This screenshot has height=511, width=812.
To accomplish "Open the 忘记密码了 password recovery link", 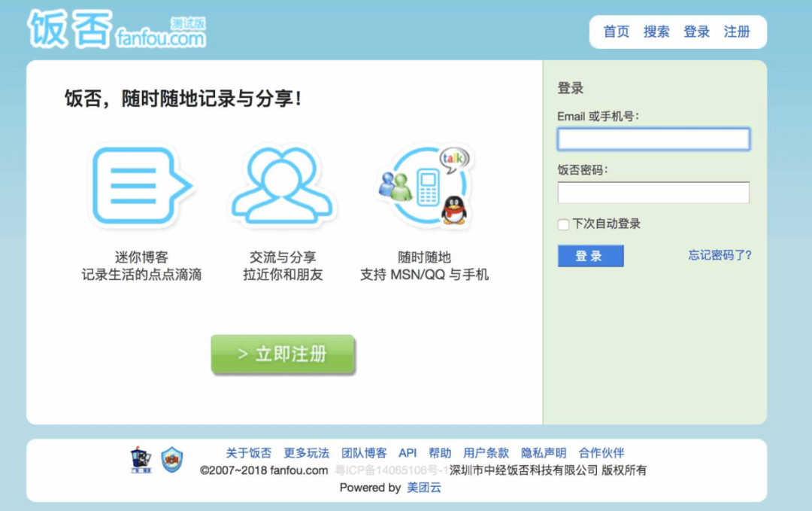I will click(719, 255).
